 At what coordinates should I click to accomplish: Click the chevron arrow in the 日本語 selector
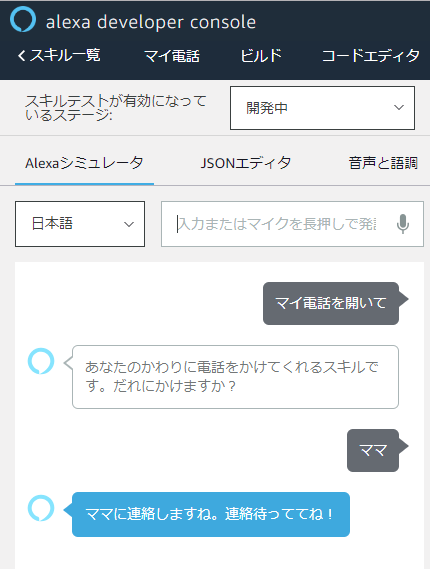click(x=129, y=224)
